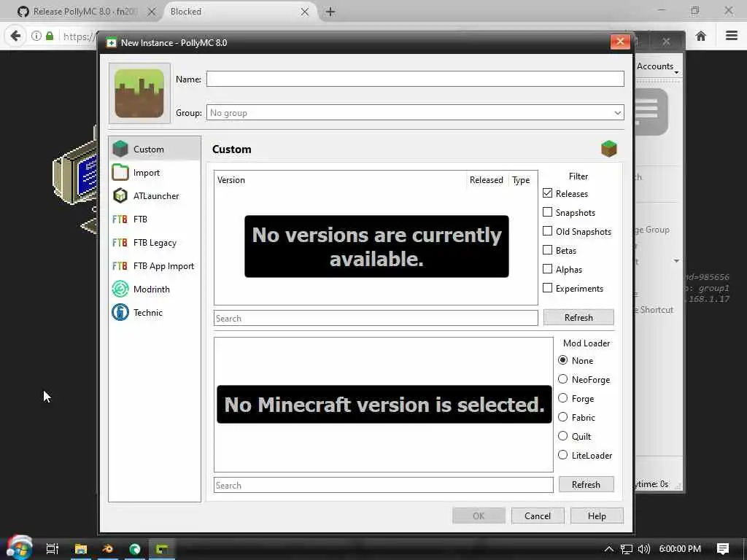
Task: Switch to PollyMC taskbar icon
Action: [162, 548]
